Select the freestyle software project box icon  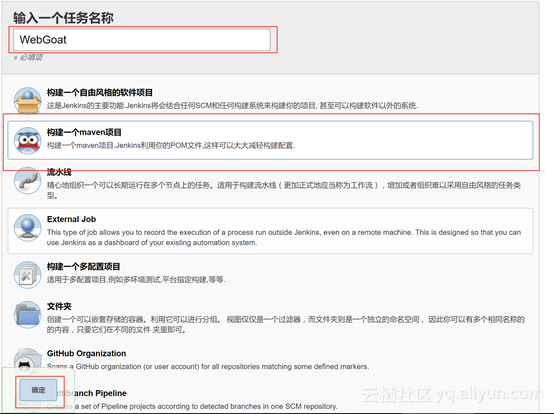point(28,100)
